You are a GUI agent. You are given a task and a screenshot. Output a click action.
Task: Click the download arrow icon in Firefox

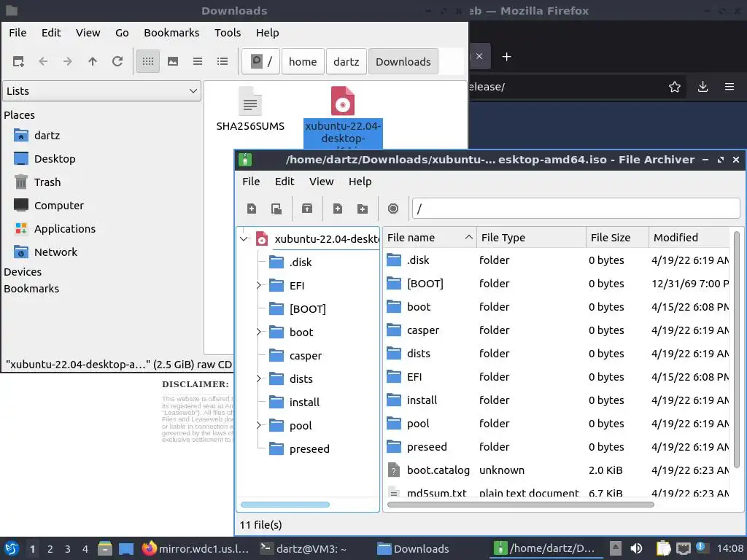coord(703,87)
